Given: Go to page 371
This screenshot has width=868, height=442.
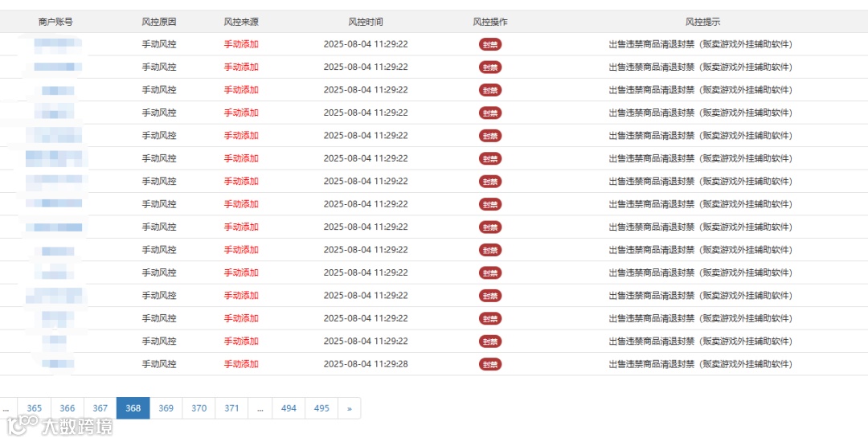Looking at the screenshot, I should [x=232, y=408].
